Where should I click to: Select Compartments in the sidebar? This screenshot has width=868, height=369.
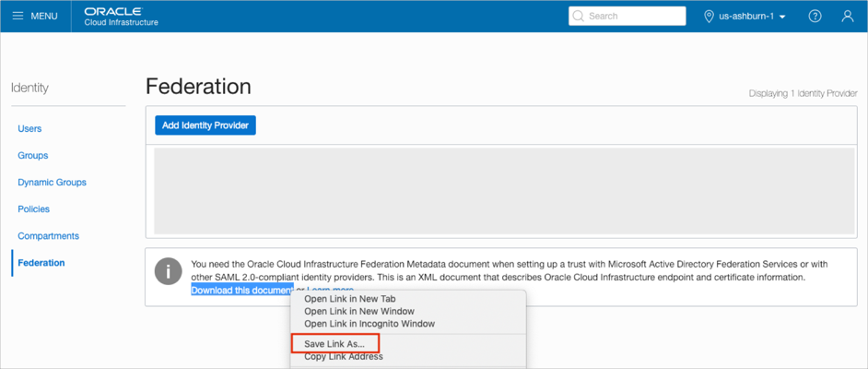(48, 236)
